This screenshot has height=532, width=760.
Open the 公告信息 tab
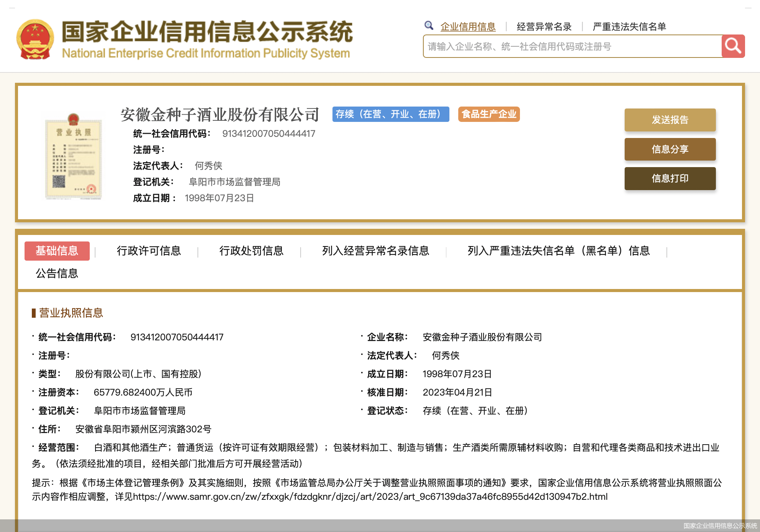57,273
